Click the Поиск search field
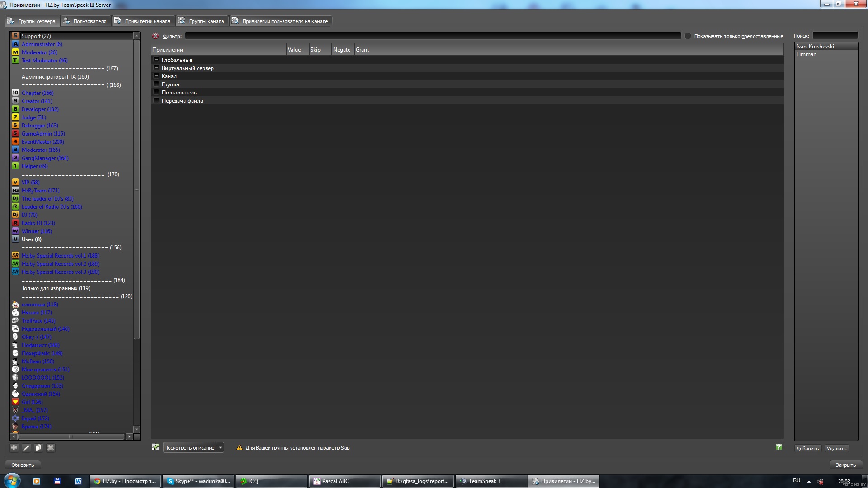 tap(835, 35)
